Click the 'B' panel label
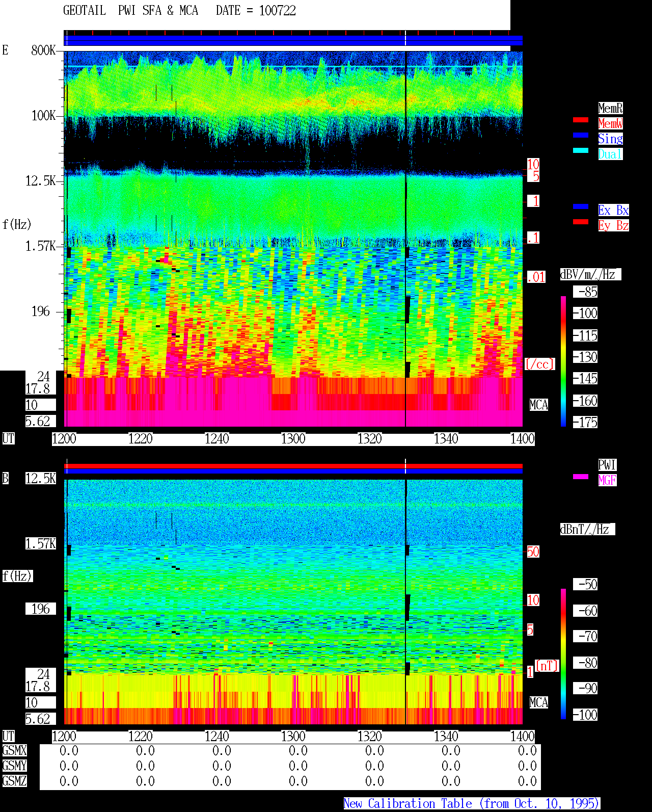 5,478
